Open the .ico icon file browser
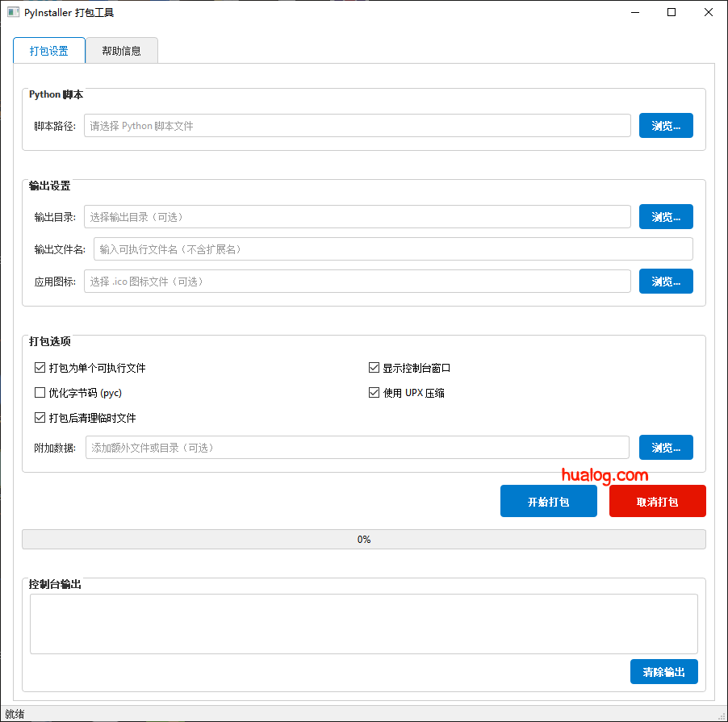The height and width of the screenshot is (722, 728). [x=666, y=281]
